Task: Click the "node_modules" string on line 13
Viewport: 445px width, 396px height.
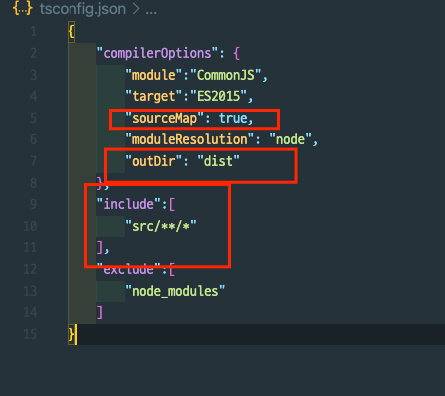Action: point(175,291)
